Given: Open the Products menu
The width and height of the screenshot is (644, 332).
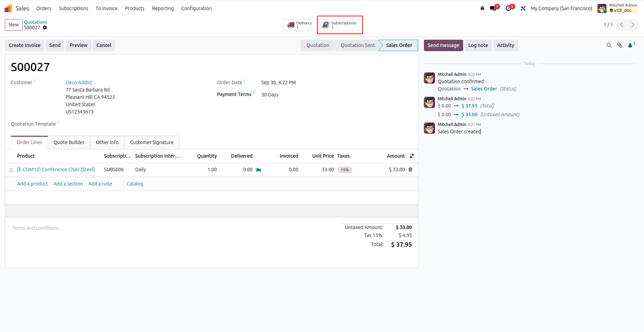Looking at the screenshot, I should (135, 8).
